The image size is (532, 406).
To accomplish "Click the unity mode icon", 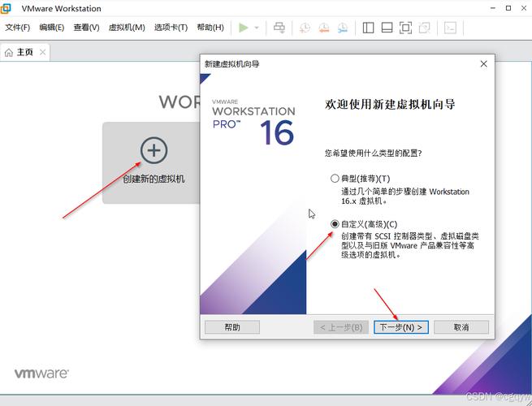I will tap(424, 28).
